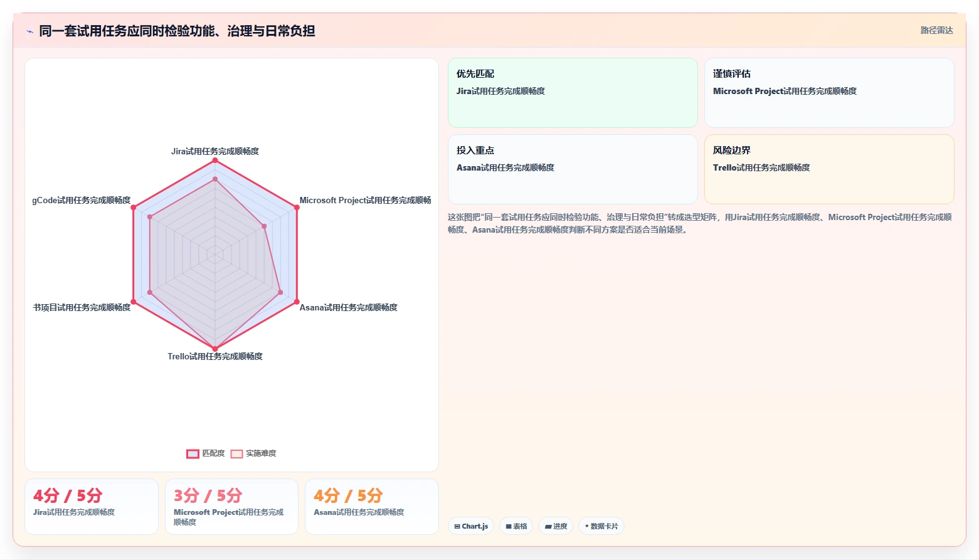Select the 进度 tag
The image size is (979, 560).
pyautogui.click(x=556, y=526)
